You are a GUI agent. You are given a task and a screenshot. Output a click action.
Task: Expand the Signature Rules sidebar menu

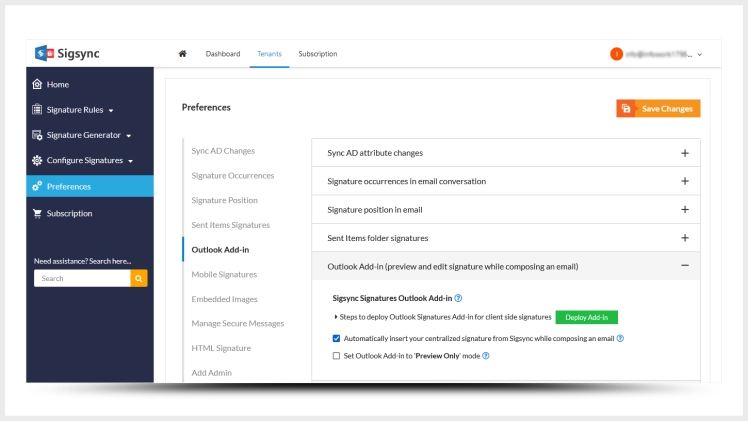(x=111, y=110)
